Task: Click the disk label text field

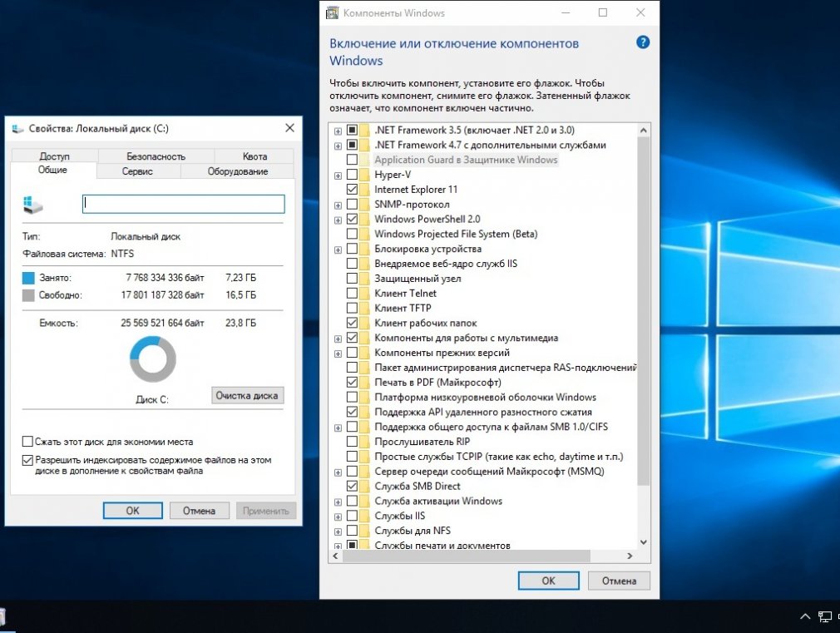Action: coord(183,204)
